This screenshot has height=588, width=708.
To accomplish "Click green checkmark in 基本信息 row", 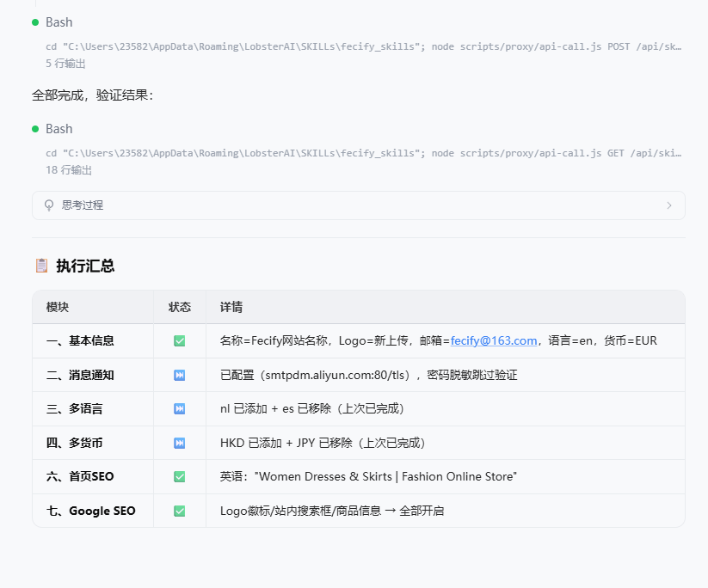I will point(179,340).
